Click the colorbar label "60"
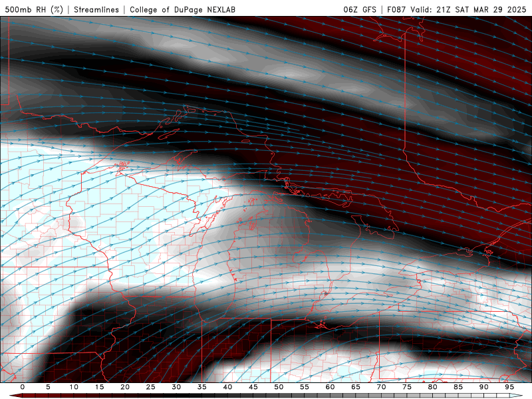The image size is (532, 399). click(330, 387)
